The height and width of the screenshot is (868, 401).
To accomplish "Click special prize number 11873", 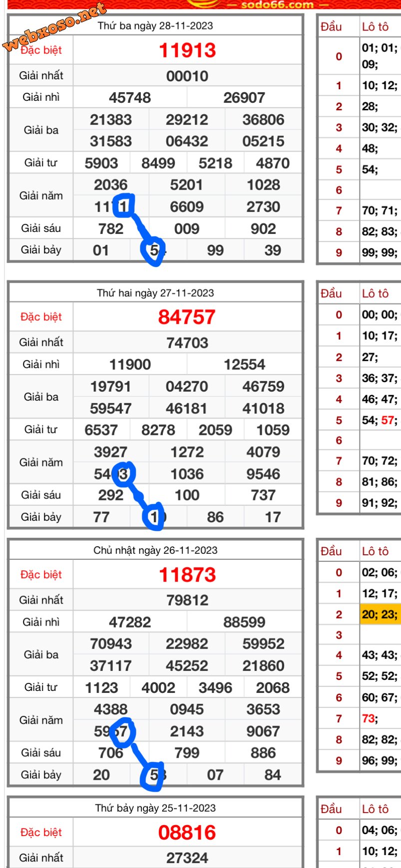I will tap(187, 575).
